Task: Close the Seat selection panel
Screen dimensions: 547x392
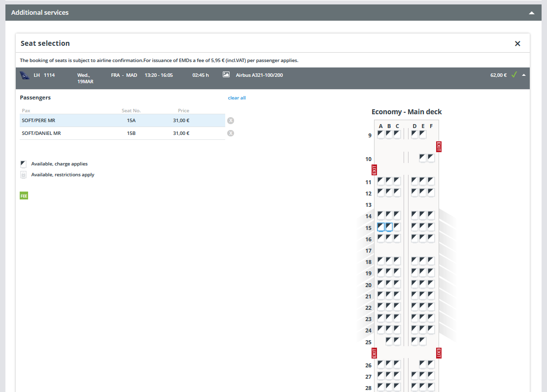Action: [x=517, y=44]
